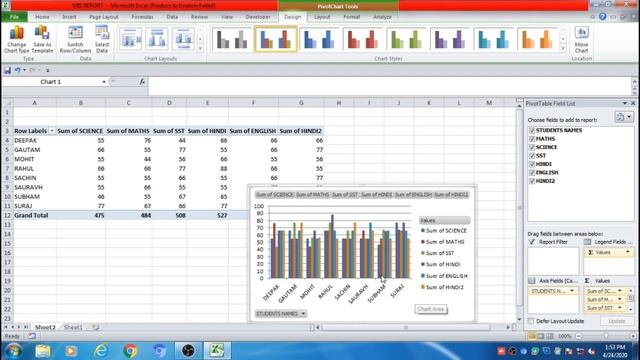
Task: Open File Explorer from taskbar
Action: (x=42, y=351)
